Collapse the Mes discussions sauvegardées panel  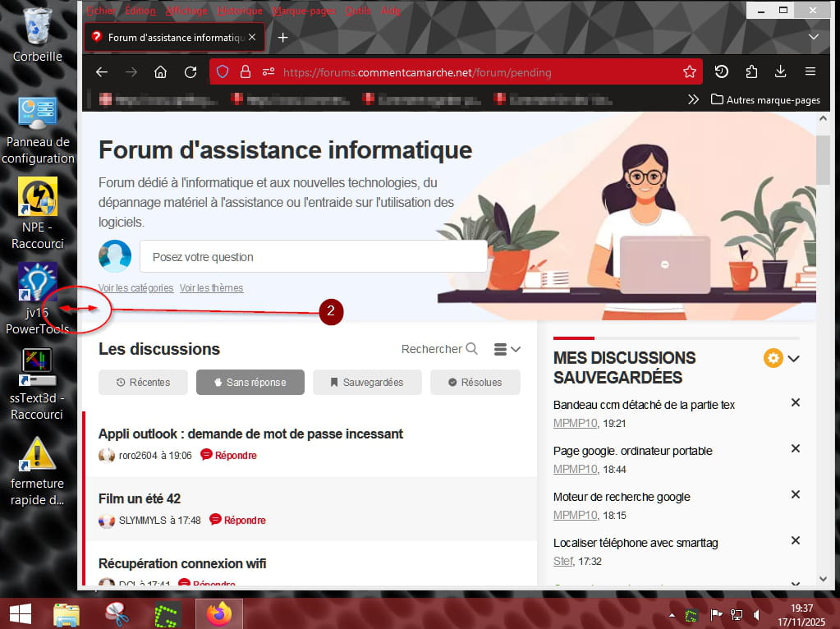[793, 358]
